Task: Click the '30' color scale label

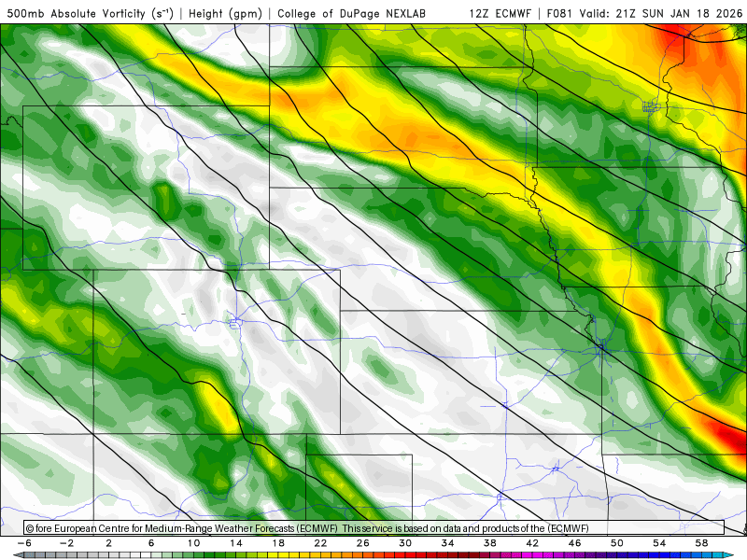Action: click(405, 543)
